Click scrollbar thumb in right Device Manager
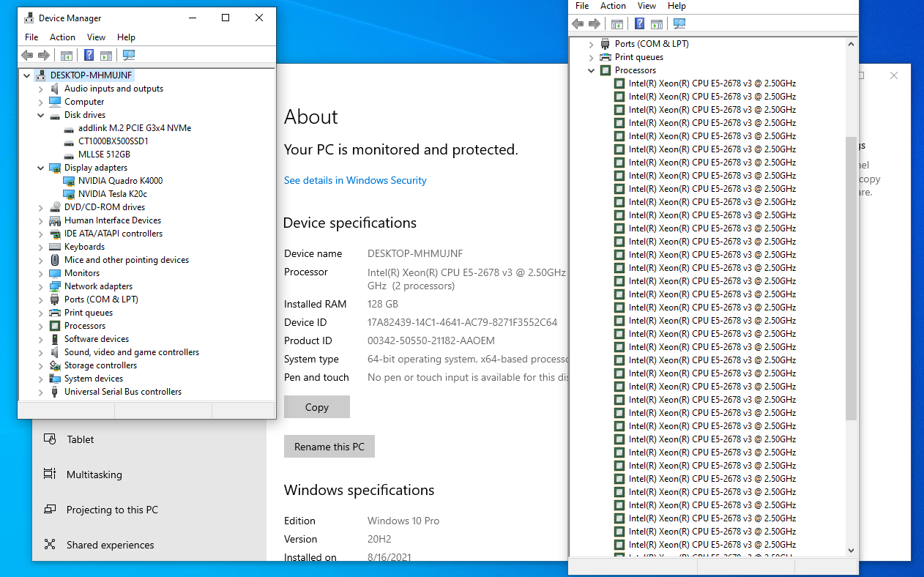Screen dimensions: 924x577 pyautogui.click(x=851, y=278)
